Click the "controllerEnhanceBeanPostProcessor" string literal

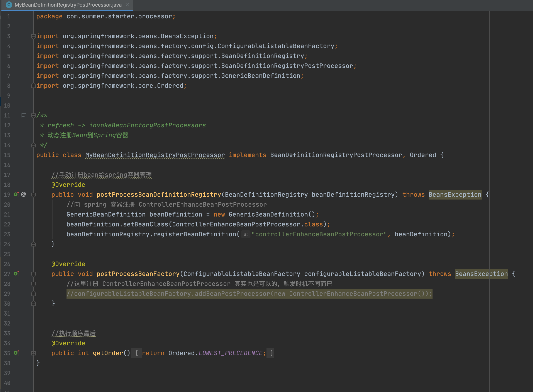click(319, 234)
